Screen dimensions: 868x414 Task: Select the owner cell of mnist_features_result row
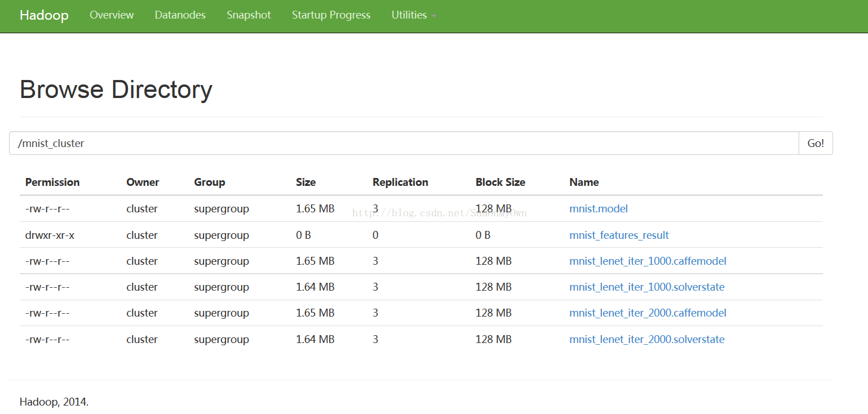click(x=142, y=235)
